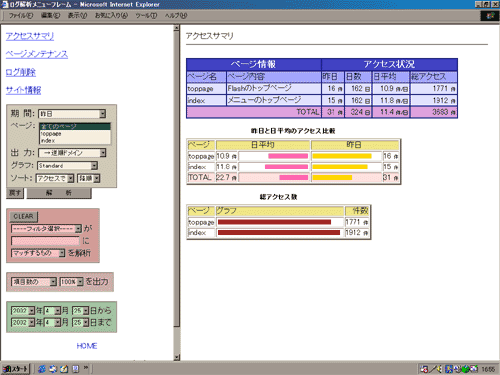The image size is (500, 375).
Task: Expand the フィルタ選択 dropdown
Action: click(46, 229)
